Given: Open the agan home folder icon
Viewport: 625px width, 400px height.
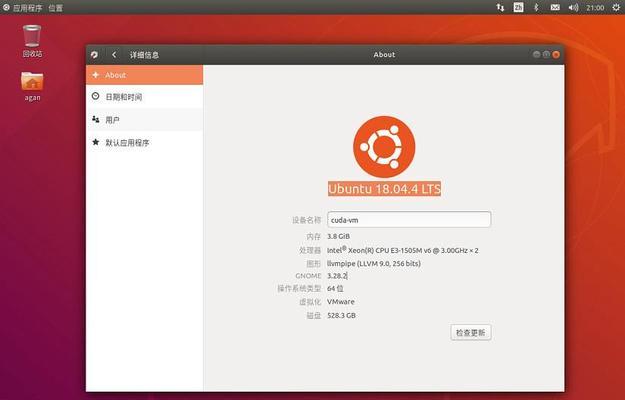Looking at the screenshot, I should pyautogui.click(x=32, y=86).
